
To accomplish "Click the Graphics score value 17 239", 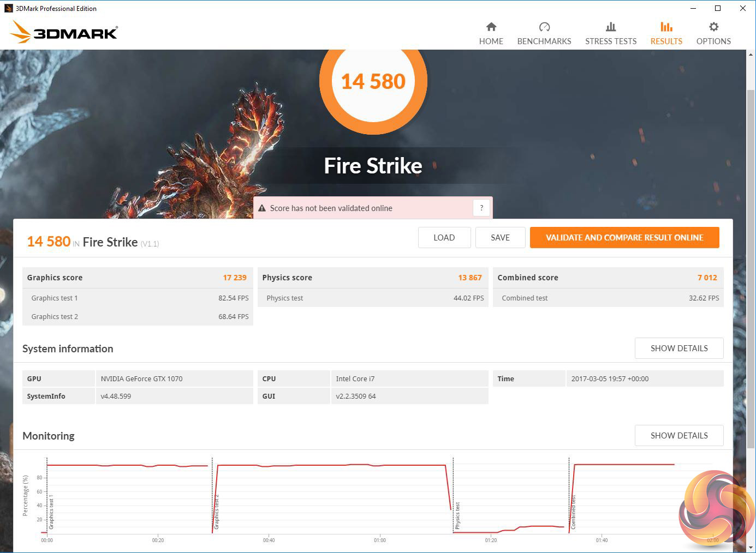I will [235, 278].
